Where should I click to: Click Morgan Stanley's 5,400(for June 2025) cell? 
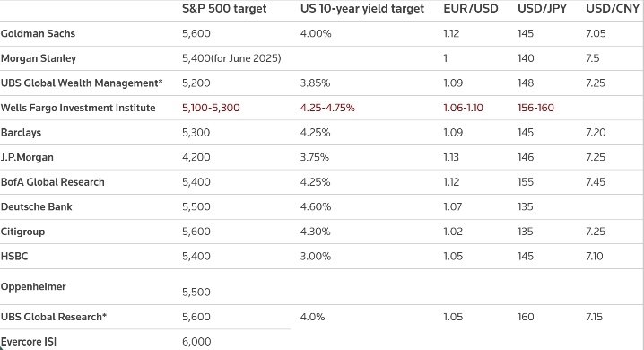[231, 58]
